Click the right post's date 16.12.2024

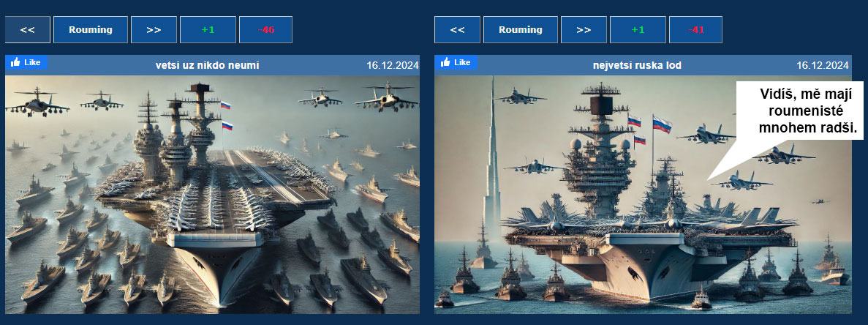[x=822, y=65]
